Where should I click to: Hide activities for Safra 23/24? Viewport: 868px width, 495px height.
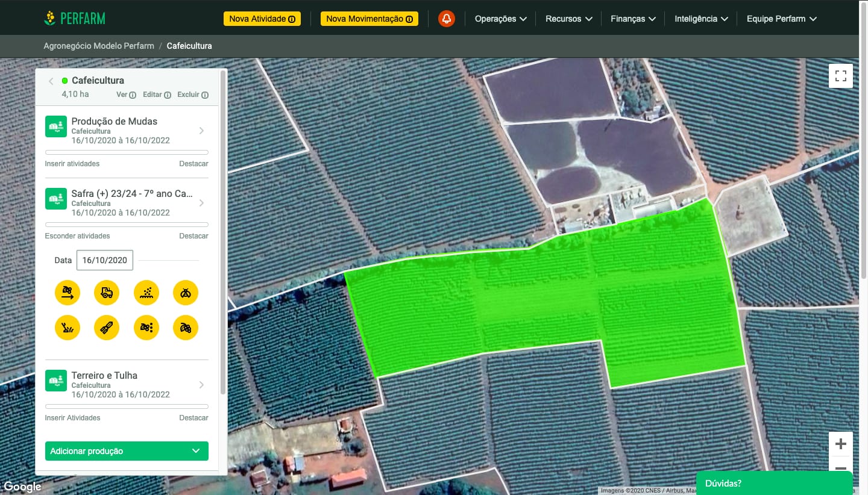tap(77, 236)
